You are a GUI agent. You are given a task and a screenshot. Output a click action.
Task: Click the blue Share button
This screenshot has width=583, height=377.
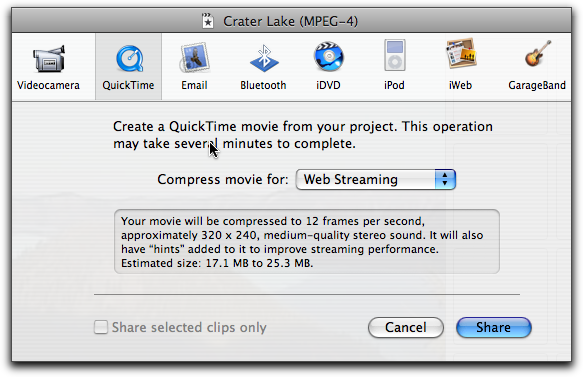pos(494,328)
